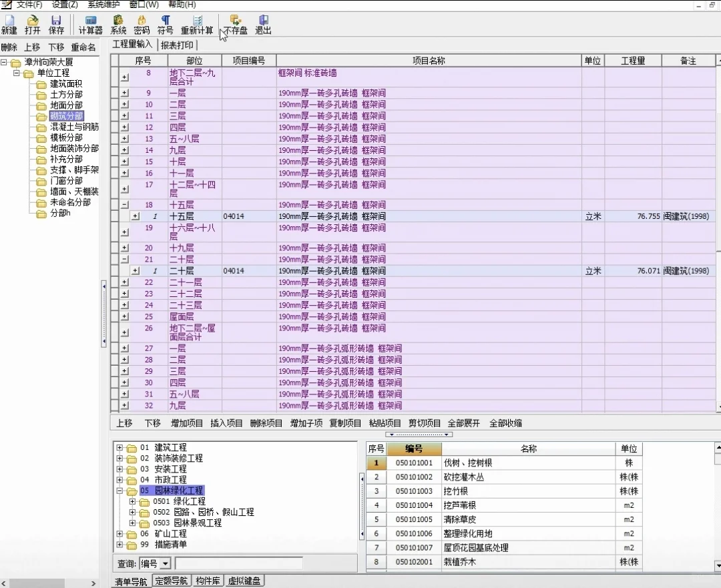Click the 编号 column header
Image resolution: width=721 pixels, height=588 pixels.
click(415, 449)
